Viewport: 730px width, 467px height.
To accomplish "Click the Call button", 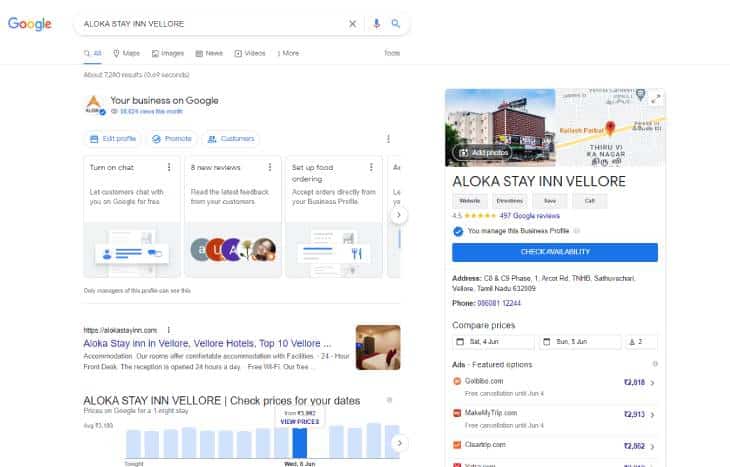I will (590, 201).
